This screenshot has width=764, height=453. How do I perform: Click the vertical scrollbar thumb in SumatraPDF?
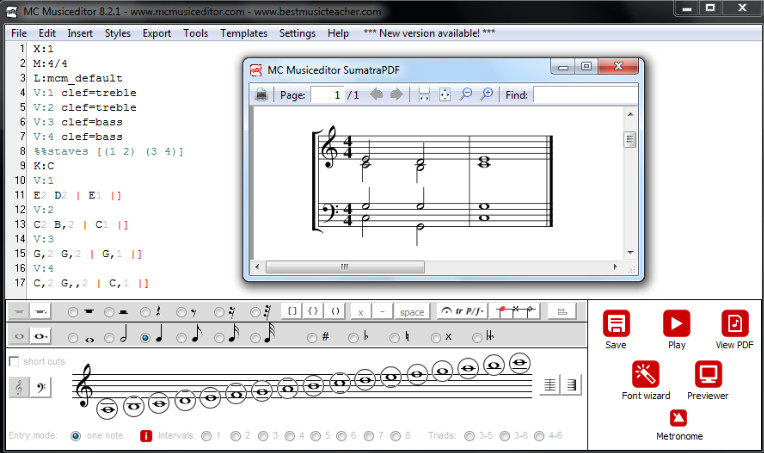630,139
